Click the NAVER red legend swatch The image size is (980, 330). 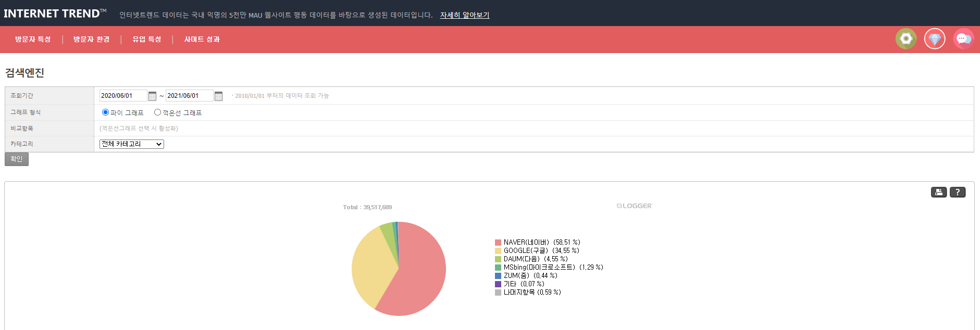pyautogui.click(x=498, y=243)
